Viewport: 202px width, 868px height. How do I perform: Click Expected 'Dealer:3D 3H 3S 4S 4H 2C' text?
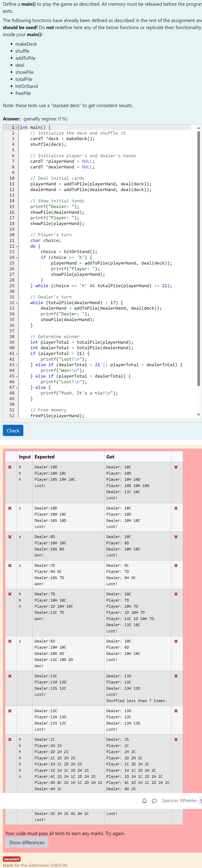click(62, 813)
